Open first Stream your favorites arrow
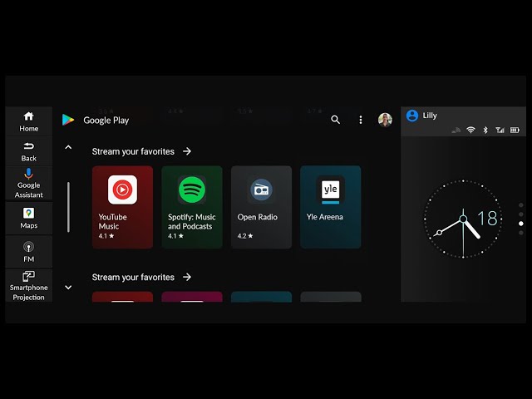Viewport: 532px width, 399px height. coord(187,151)
